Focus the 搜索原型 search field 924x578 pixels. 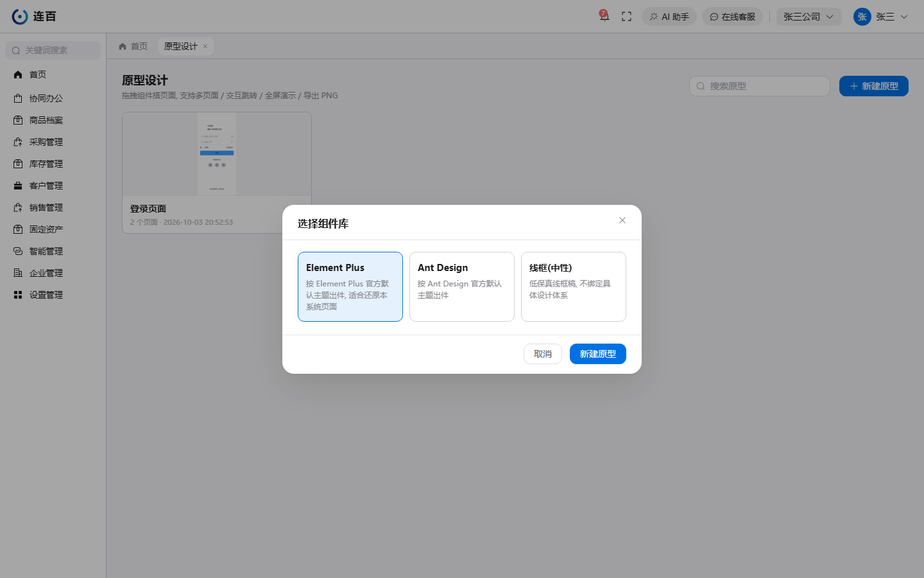pyautogui.click(x=760, y=86)
